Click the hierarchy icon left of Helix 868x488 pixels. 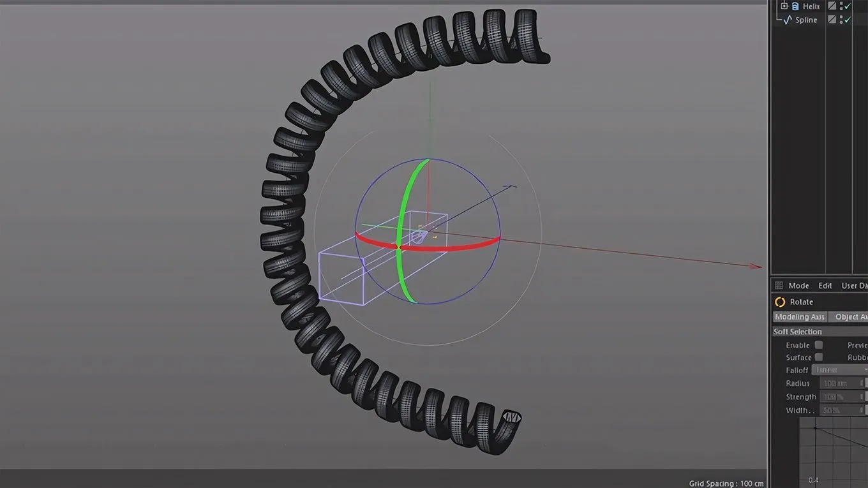coord(784,6)
